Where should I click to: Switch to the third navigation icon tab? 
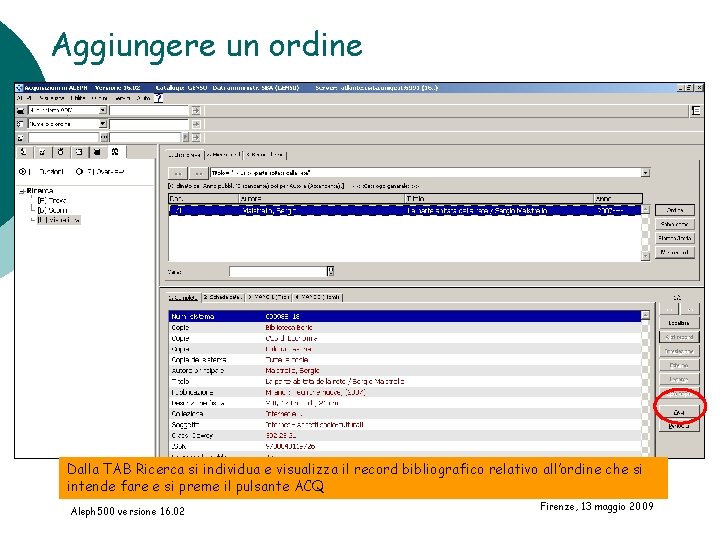click(60, 152)
